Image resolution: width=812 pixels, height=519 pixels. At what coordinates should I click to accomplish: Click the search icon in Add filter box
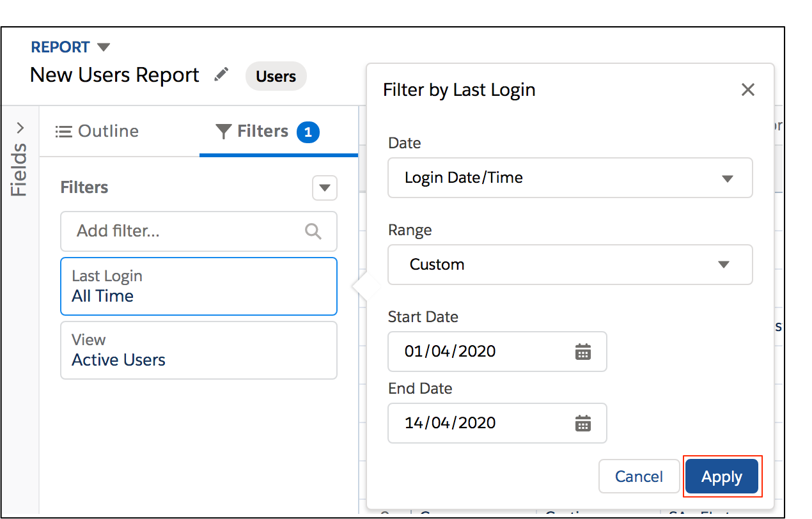(x=313, y=231)
